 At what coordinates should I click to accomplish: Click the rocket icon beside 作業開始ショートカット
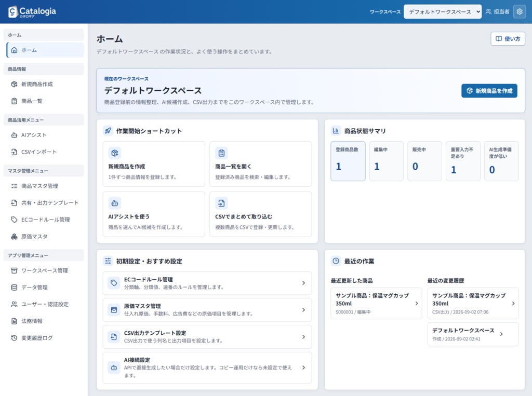108,131
